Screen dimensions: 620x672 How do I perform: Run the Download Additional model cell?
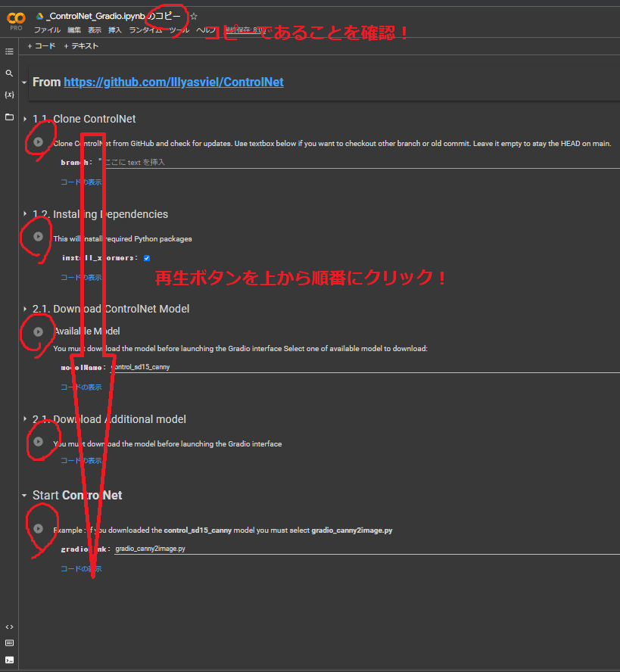pos(38,441)
